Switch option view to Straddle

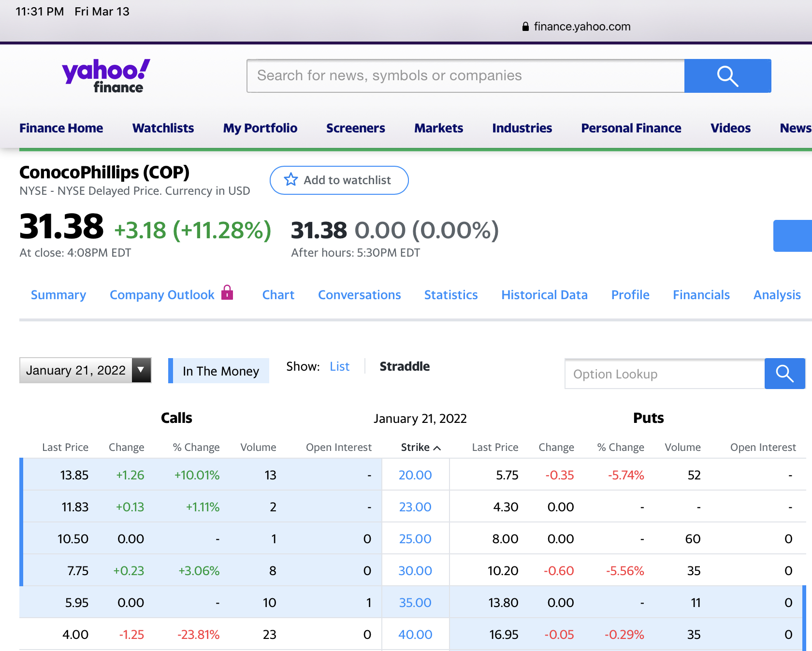[x=404, y=367]
